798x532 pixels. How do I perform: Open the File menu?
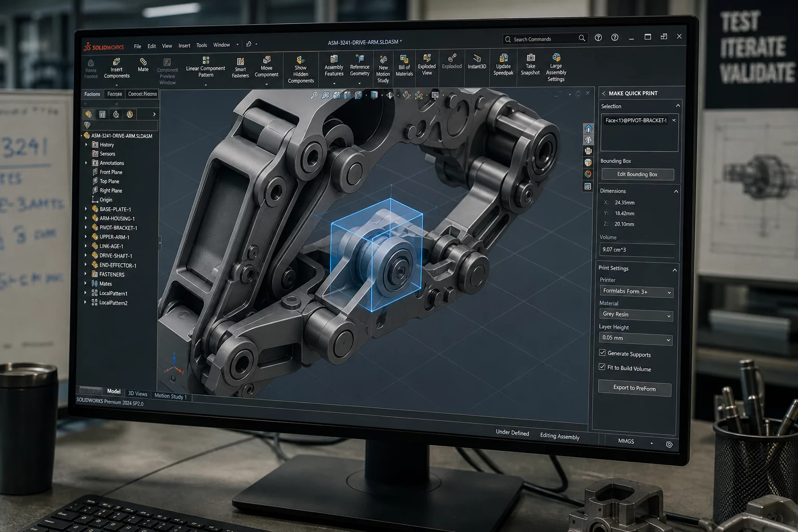pos(138,46)
